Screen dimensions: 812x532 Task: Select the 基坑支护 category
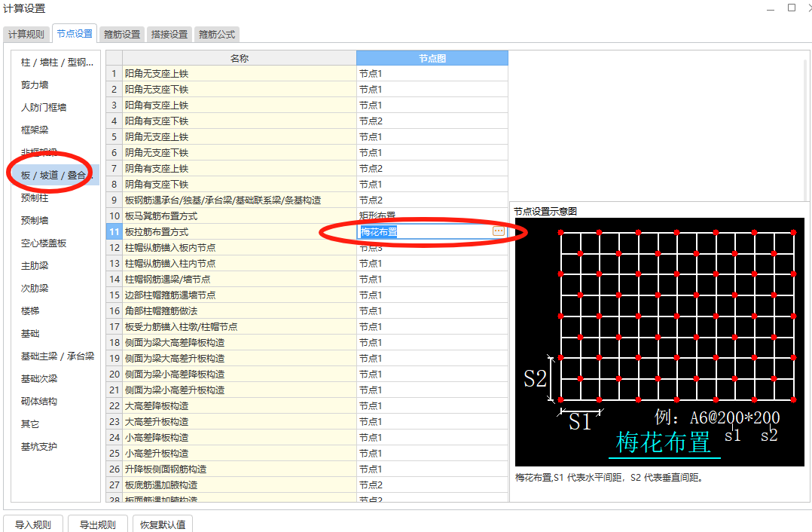point(56,447)
